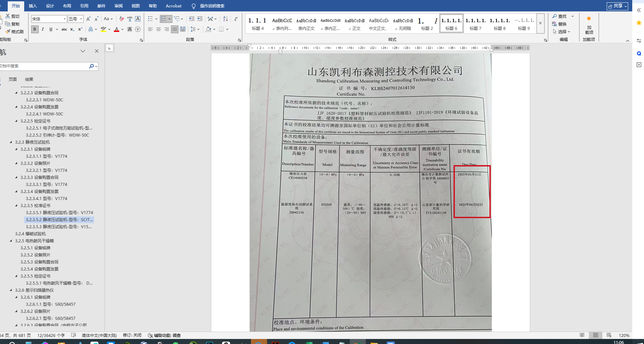
Task: Toggle italic formatting
Action: tap(43, 30)
